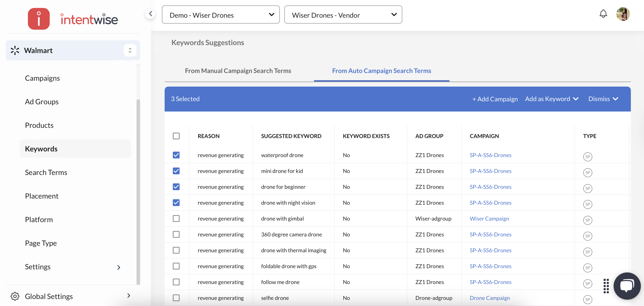Click the 'drone with thermal imaging' keyword

tap(293, 250)
